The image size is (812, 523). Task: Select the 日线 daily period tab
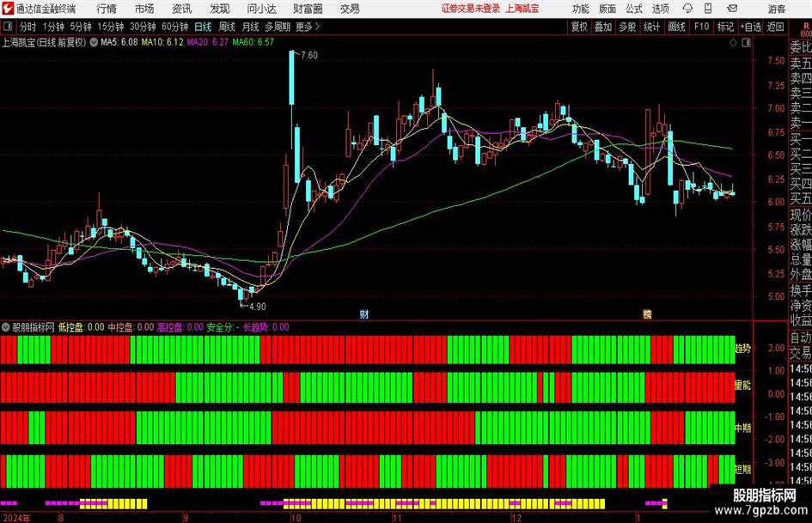203,27
